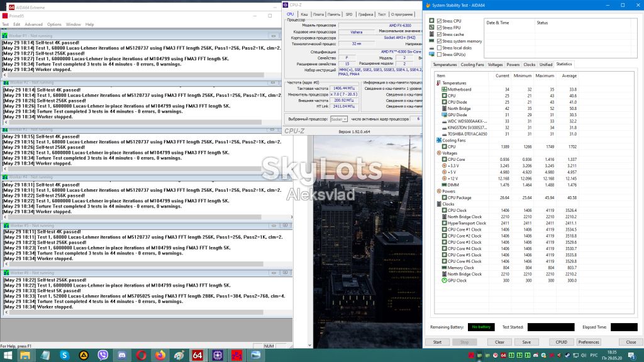The width and height of the screenshot is (644, 362).
Task: Select the Clocks tab in Stability Test
Action: coord(530,65)
